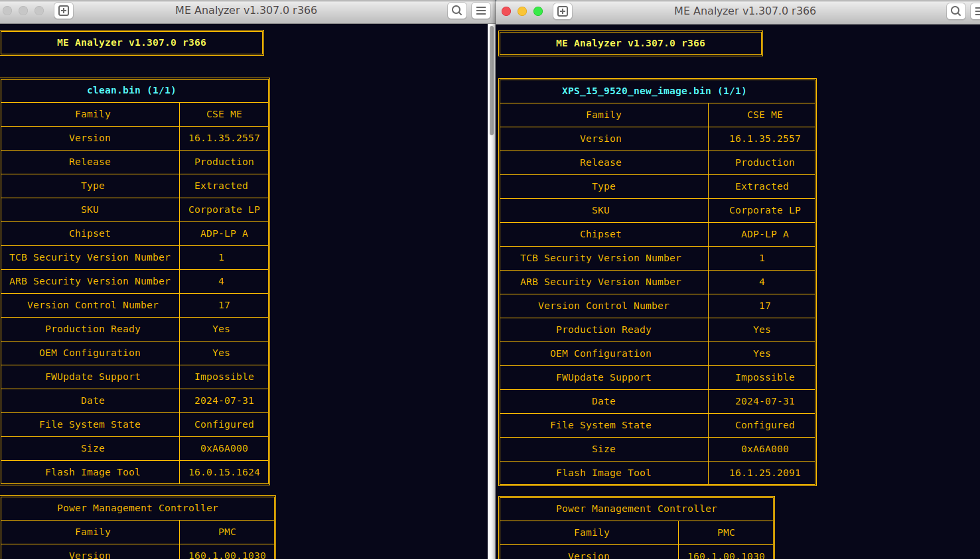The image size is (980, 559).
Task: Open a new tab in the left window
Action: coord(64,11)
